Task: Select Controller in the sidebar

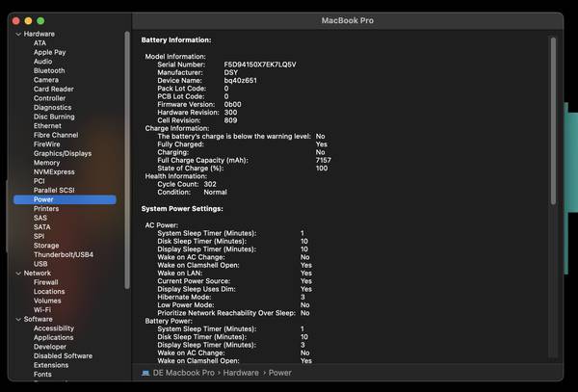Action: [49, 98]
